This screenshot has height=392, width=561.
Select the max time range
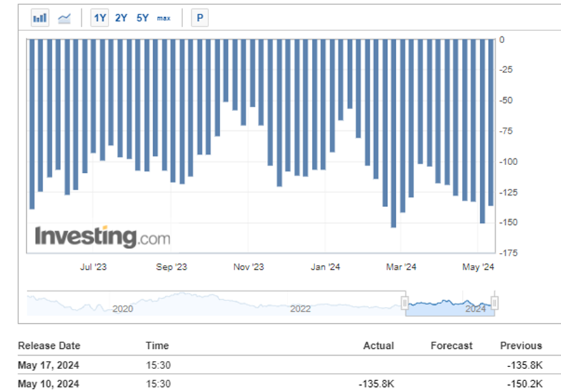point(163,18)
